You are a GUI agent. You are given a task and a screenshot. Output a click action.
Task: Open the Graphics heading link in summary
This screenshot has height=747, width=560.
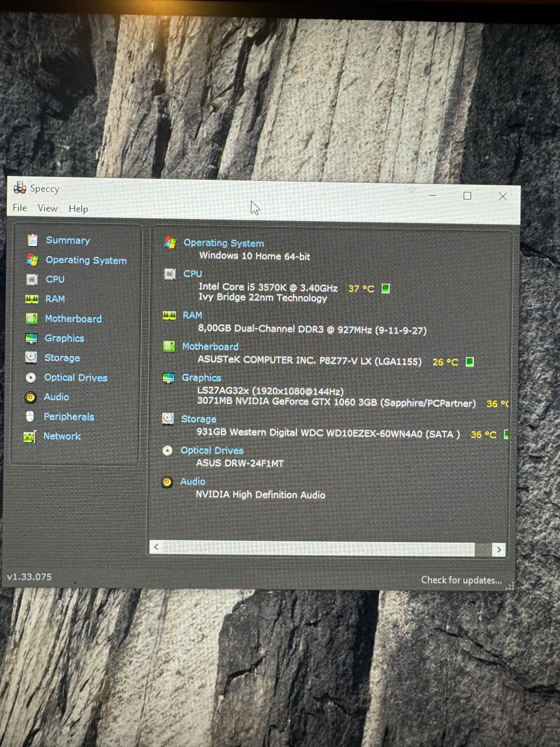point(201,378)
